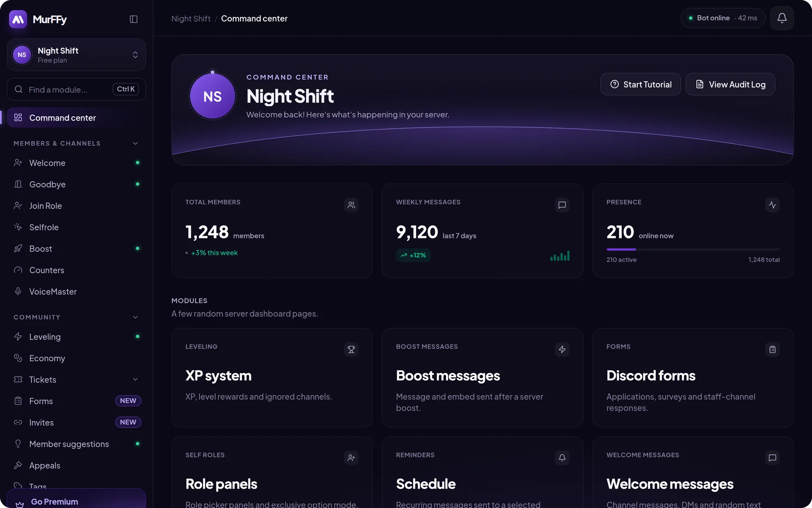
Task: Click the Night Shift breadcrumb link
Action: pos(191,19)
